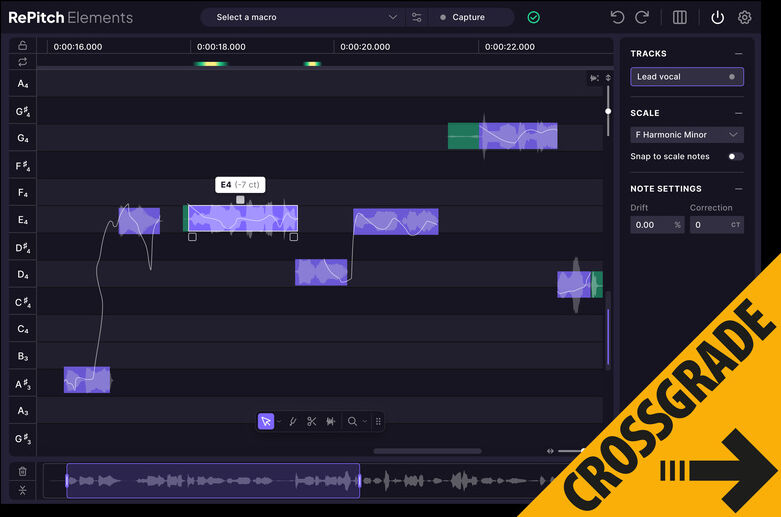The image size is (781, 517).
Task: Click the Drift percentage field
Action: pos(658,225)
